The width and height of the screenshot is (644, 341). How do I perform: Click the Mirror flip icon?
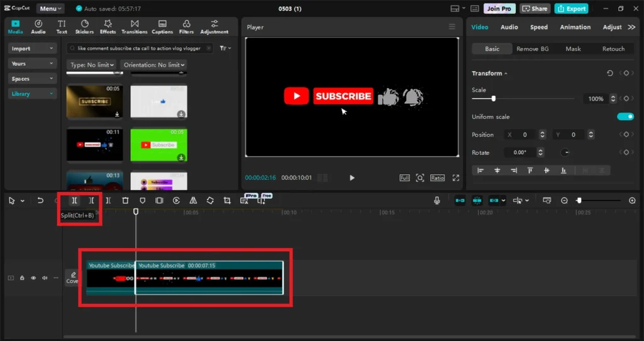pos(193,201)
